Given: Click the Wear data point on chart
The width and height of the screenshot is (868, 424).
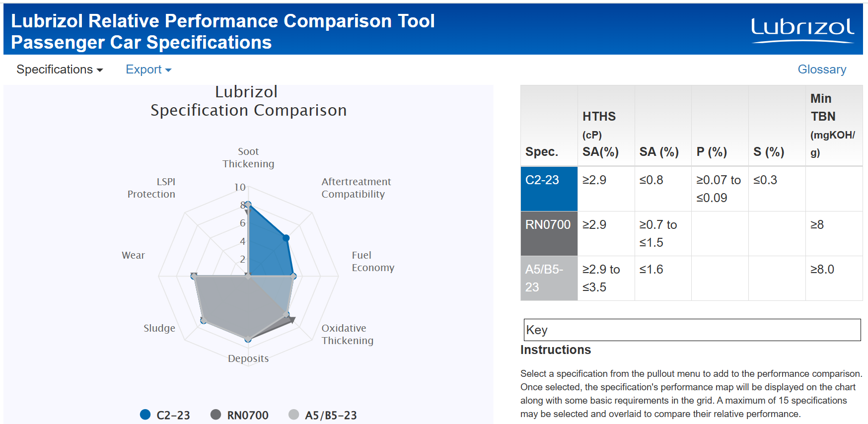Looking at the screenshot, I should click(194, 276).
